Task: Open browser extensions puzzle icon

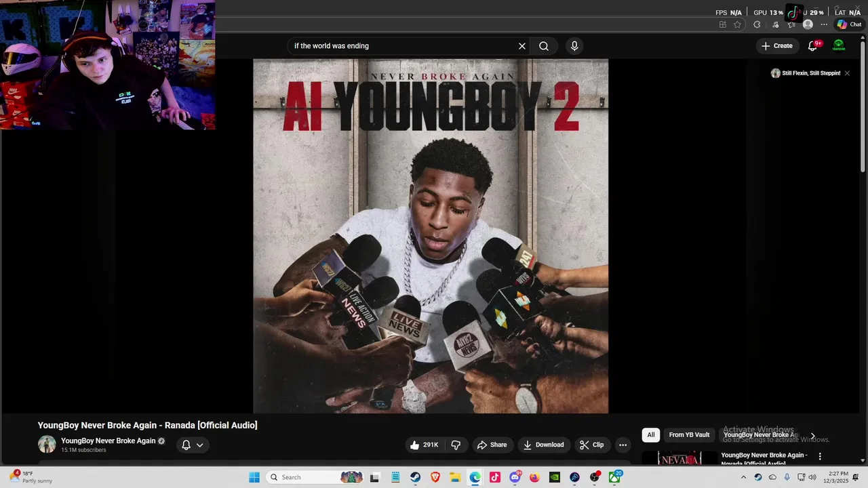Action: click(x=757, y=24)
